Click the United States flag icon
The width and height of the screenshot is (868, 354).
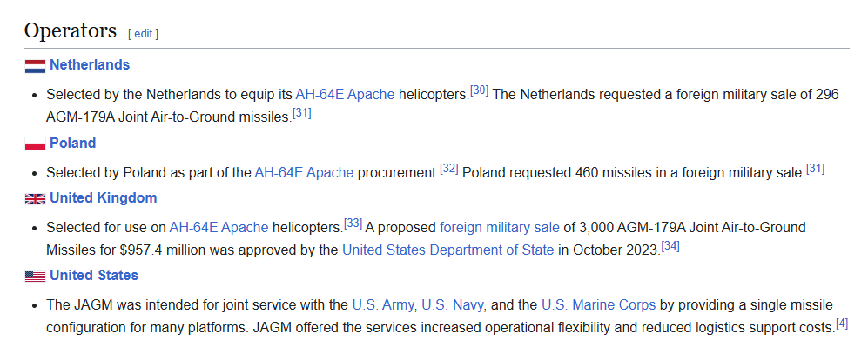pos(35,276)
